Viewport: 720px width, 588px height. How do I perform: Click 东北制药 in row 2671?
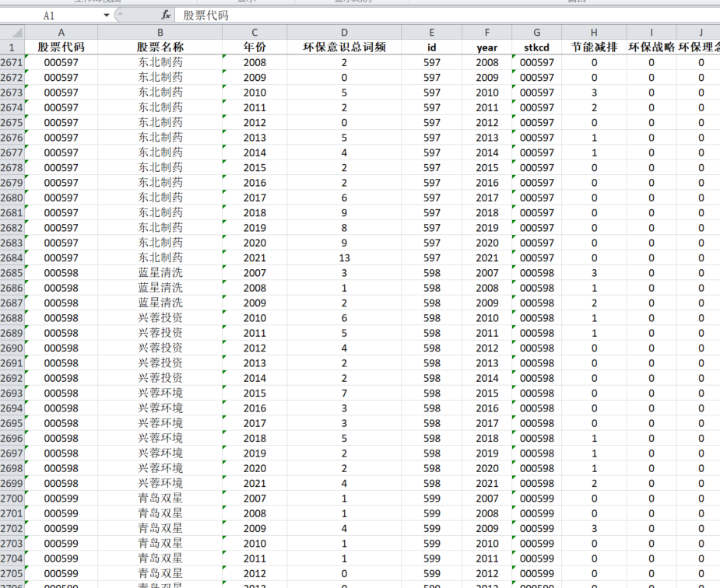pyautogui.click(x=160, y=62)
